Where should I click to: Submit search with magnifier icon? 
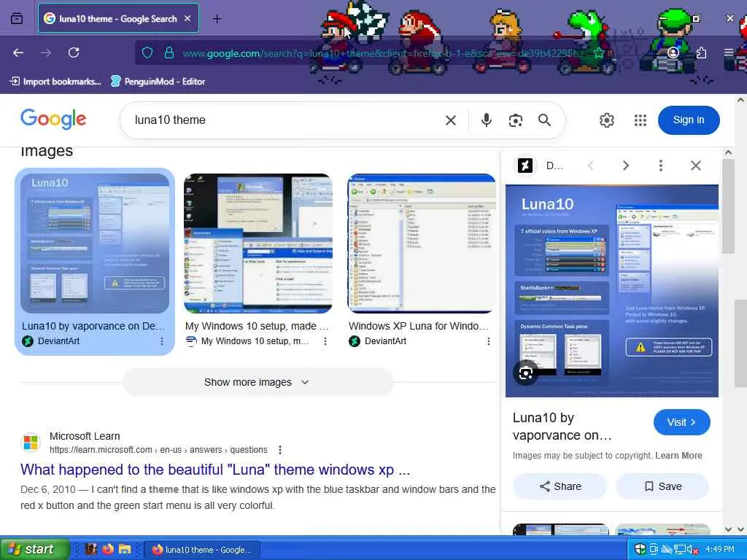(544, 120)
